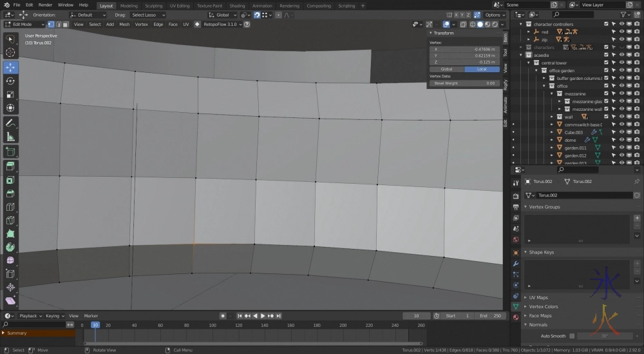
Task: Click the Play animation button
Action: [263, 316]
